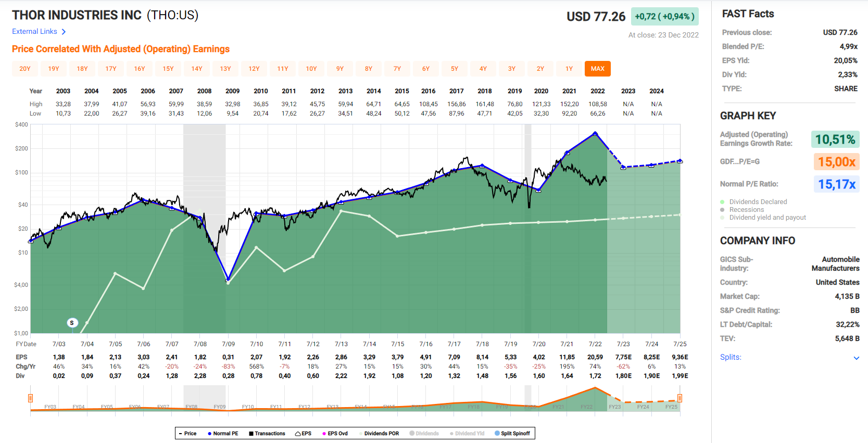Choose the 10Y time range
868x443 pixels.
point(311,69)
